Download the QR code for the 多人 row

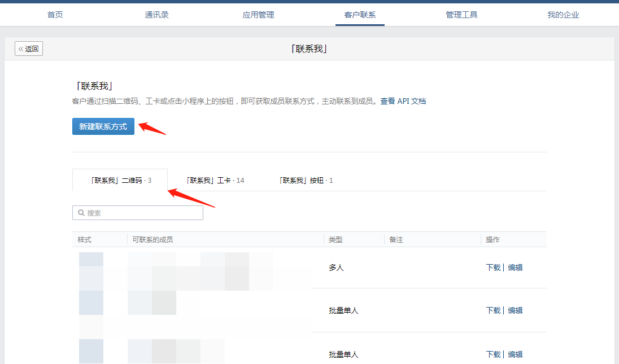[493, 267]
